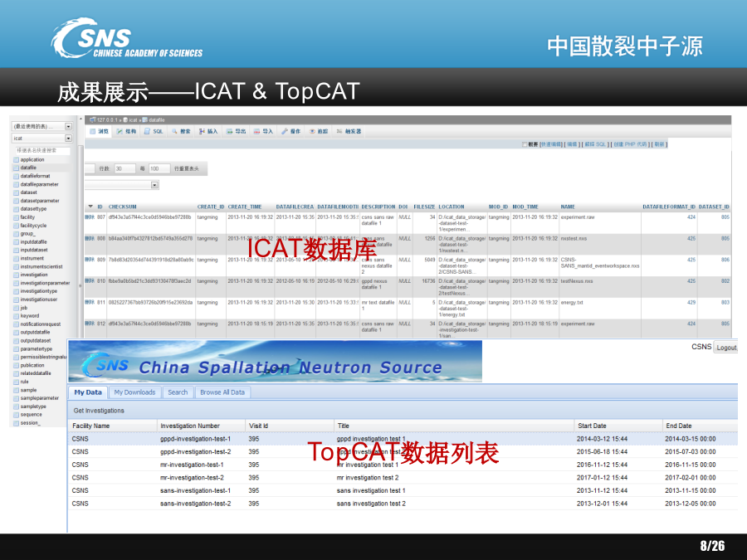The height and width of the screenshot is (560, 747).
Task: Open the icat database dropdown
Action: point(42,138)
